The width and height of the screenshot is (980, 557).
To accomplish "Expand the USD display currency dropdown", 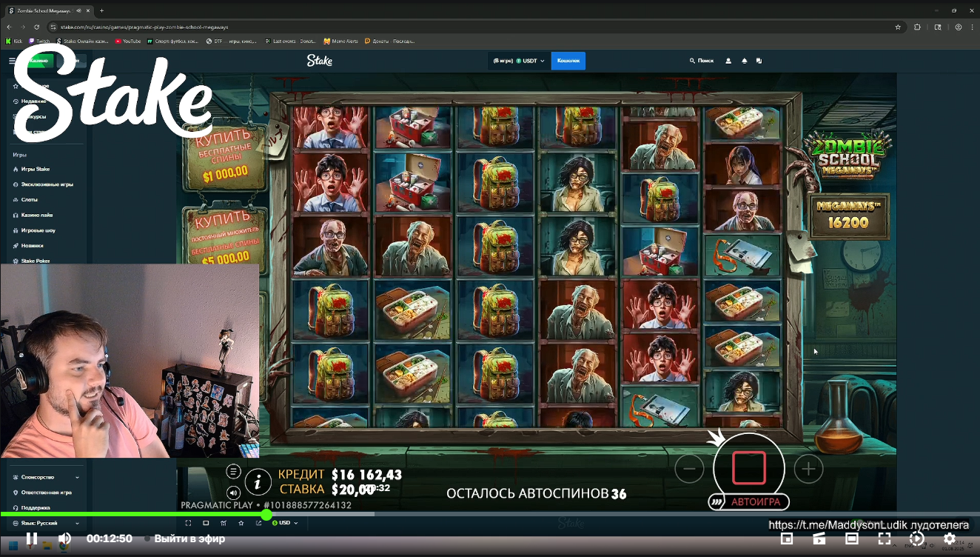I will (x=285, y=523).
